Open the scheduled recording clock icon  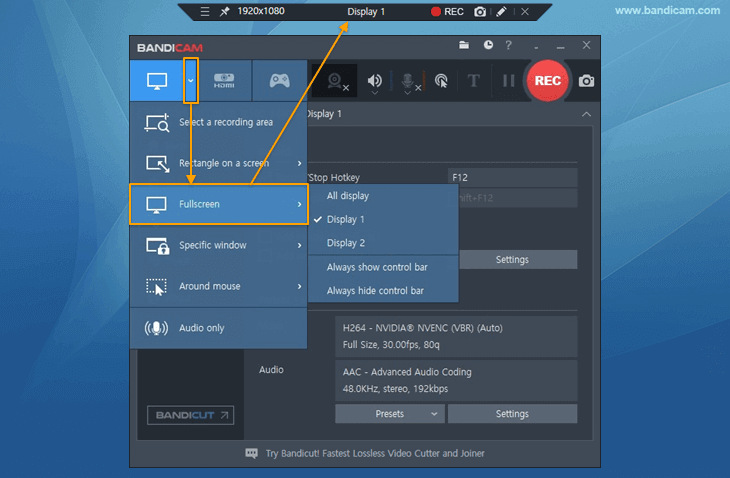488,45
